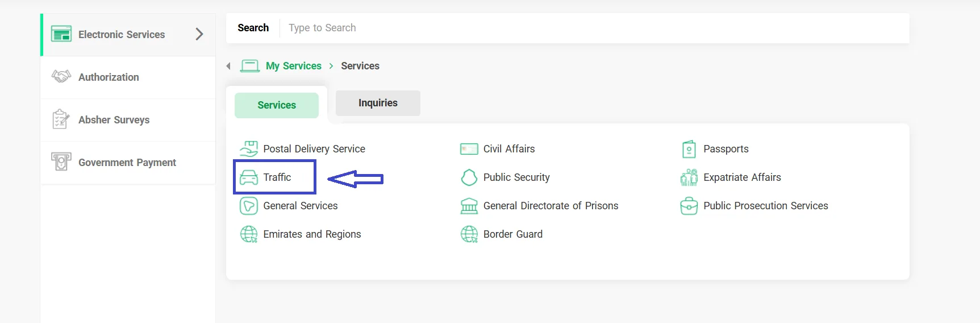Screen dimensions: 980x323
Task: Follow the My Services breadcrumb link
Action: coord(294,66)
